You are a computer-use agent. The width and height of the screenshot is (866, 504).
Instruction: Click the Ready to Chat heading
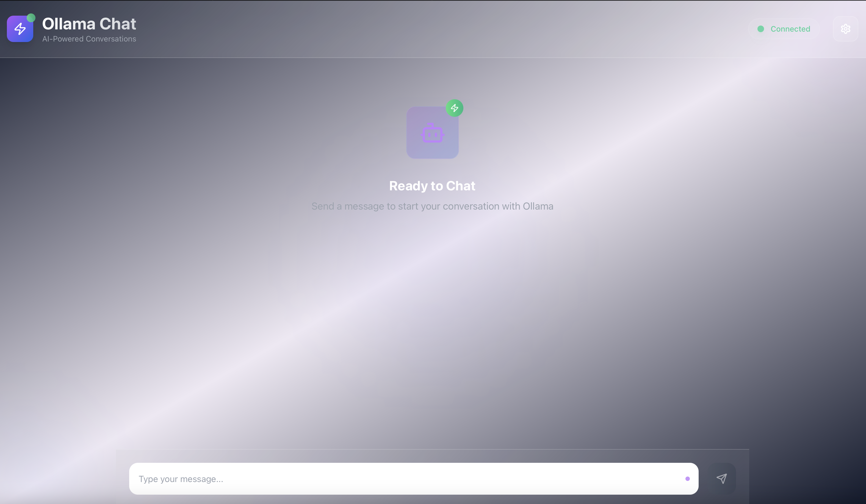click(432, 186)
